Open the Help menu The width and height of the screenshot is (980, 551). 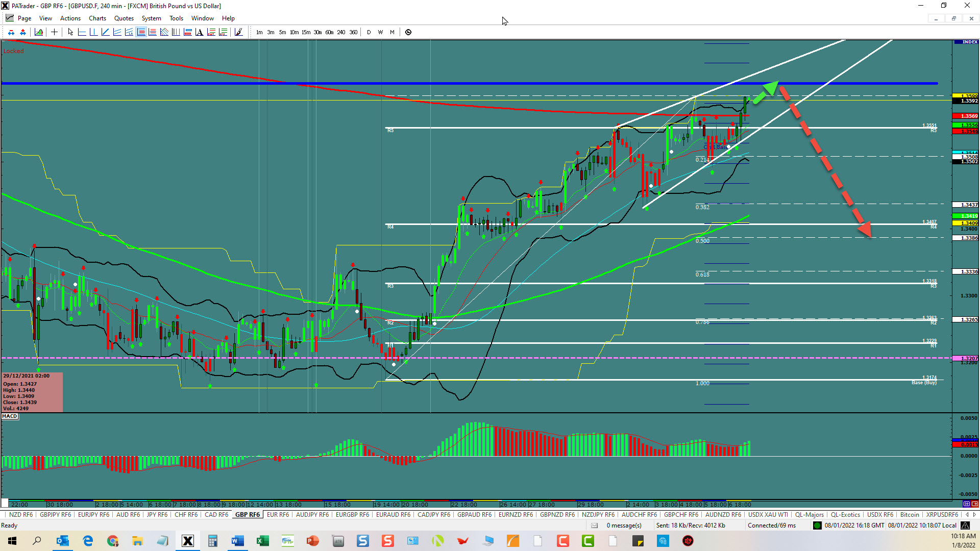(228, 18)
